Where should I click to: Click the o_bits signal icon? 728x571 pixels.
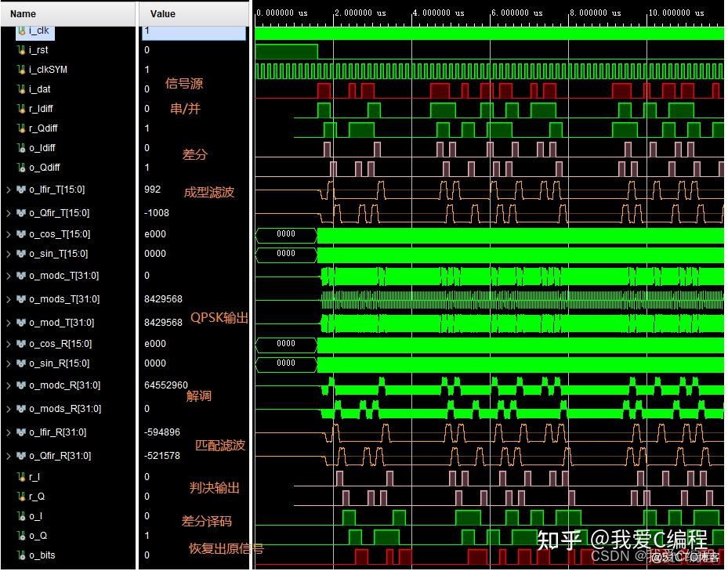coord(21,555)
